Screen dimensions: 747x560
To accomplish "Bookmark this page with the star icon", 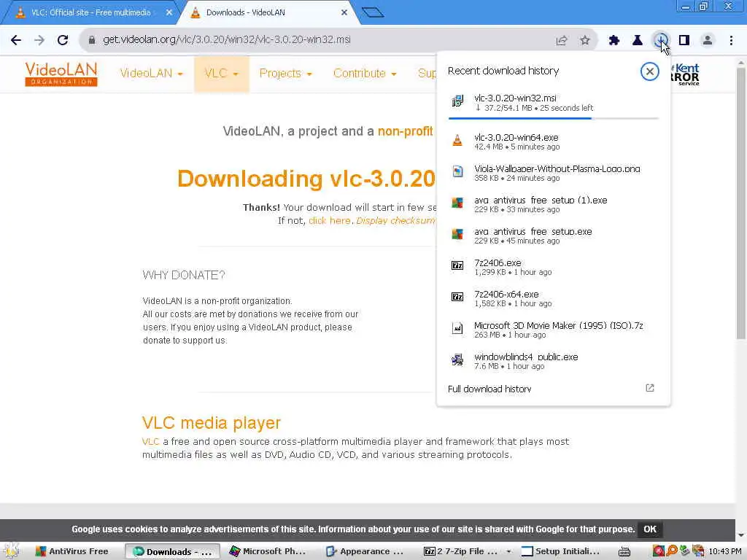I will [585, 41].
